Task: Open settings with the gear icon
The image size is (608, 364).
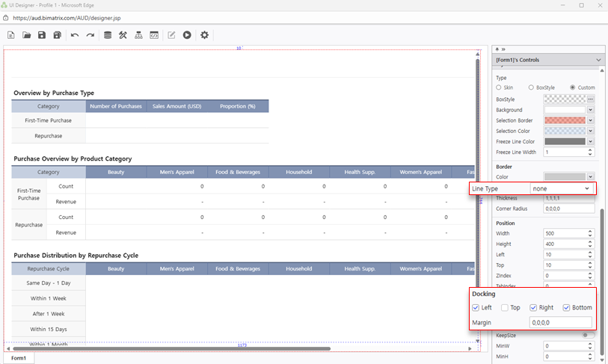Action: coord(204,35)
